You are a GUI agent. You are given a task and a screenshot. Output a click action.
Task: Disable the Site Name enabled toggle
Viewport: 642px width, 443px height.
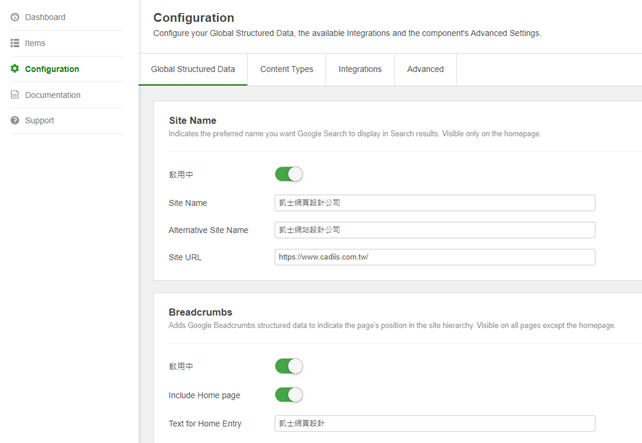click(x=288, y=174)
